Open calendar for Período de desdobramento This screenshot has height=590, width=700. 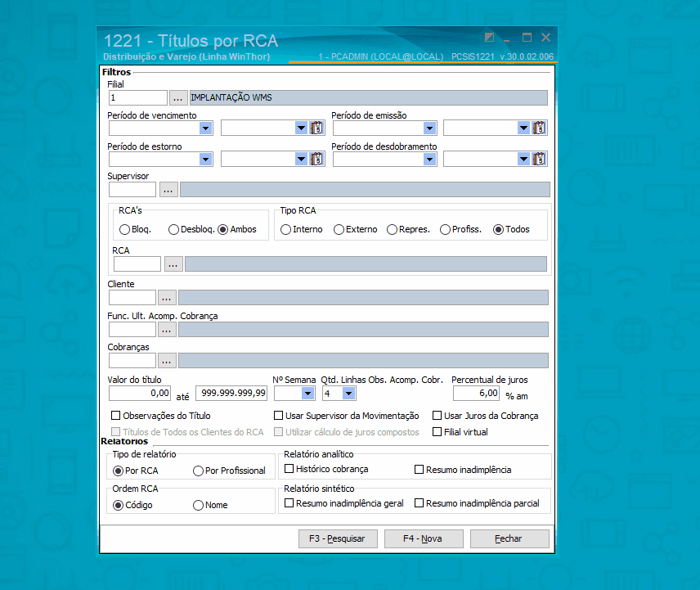pyautogui.click(x=539, y=159)
